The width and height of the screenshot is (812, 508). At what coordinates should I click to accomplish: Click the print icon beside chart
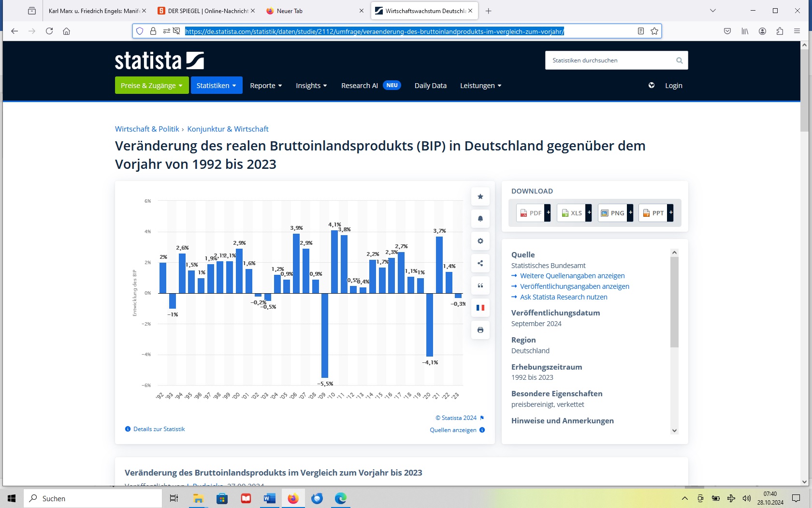pyautogui.click(x=480, y=330)
